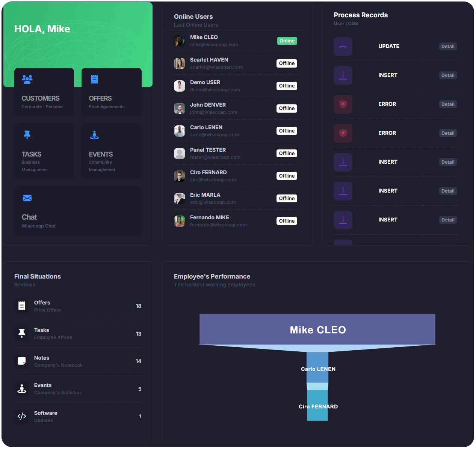Click the Software code icon
Screen dimensions: 476x449
pos(22,416)
